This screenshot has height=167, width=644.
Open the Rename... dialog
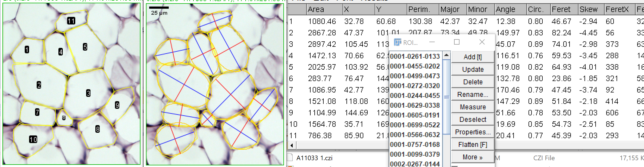[473, 94]
